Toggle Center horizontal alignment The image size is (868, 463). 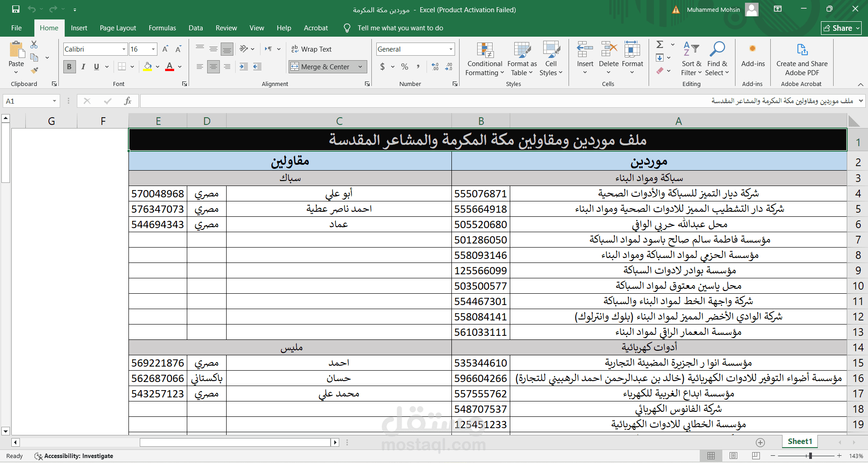213,67
